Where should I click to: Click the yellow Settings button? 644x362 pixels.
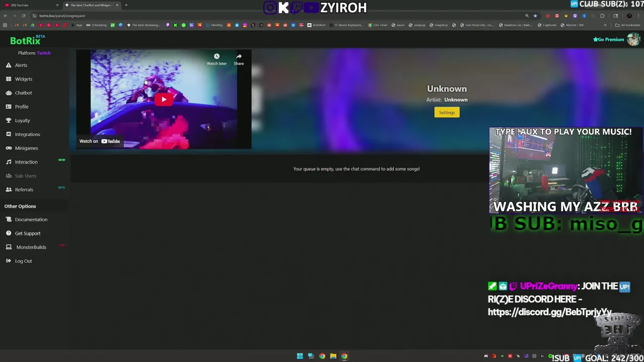[x=447, y=113]
